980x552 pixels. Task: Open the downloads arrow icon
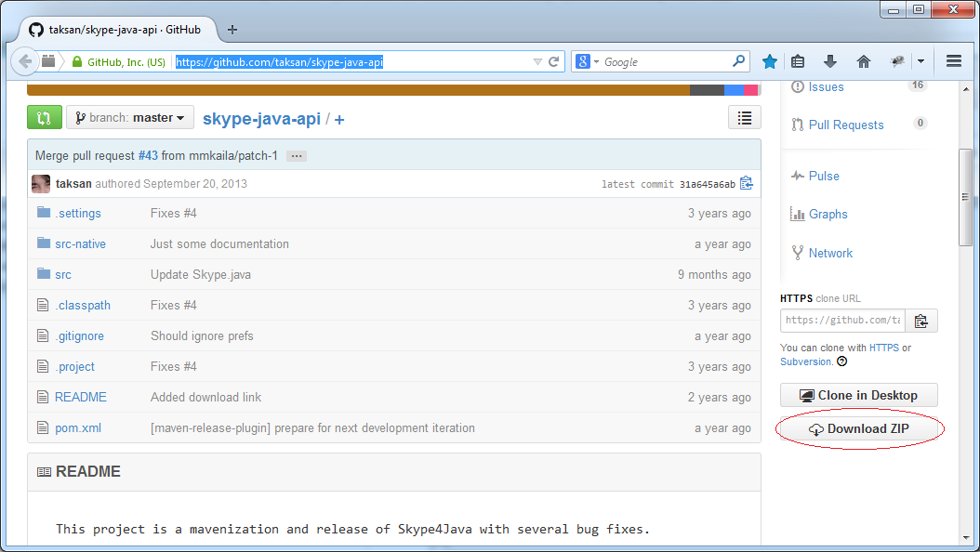830,61
